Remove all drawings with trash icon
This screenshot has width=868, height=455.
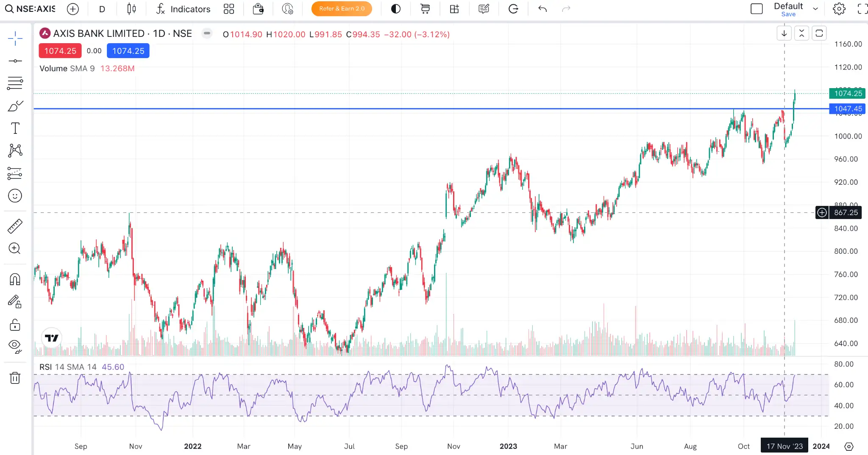[15, 378]
